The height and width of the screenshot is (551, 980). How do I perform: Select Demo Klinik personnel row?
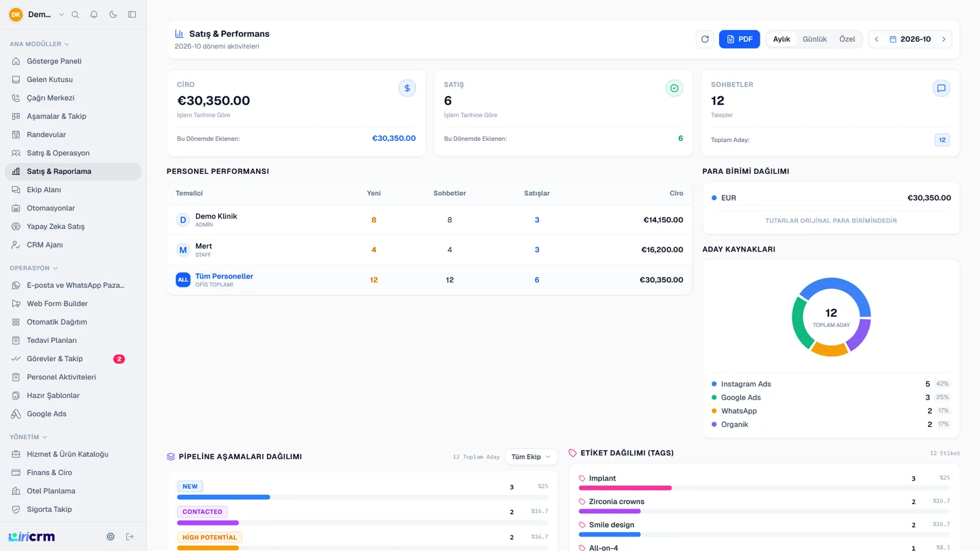[x=429, y=220]
